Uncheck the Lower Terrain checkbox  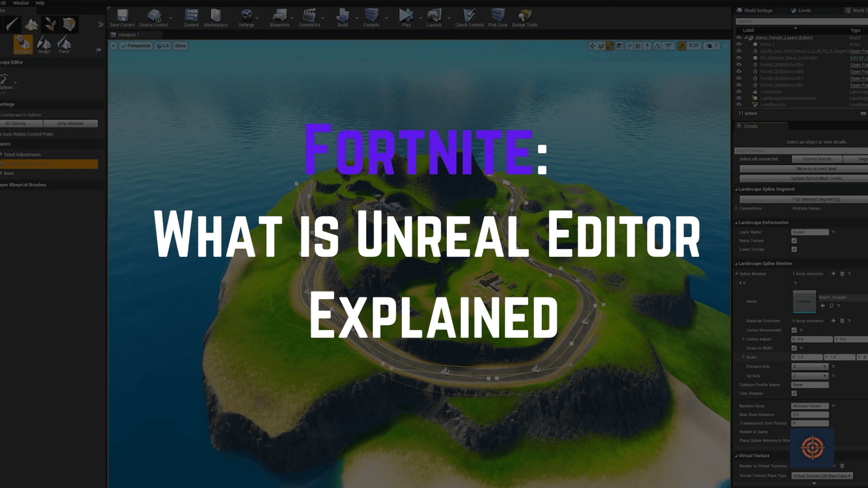click(x=794, y=250)
